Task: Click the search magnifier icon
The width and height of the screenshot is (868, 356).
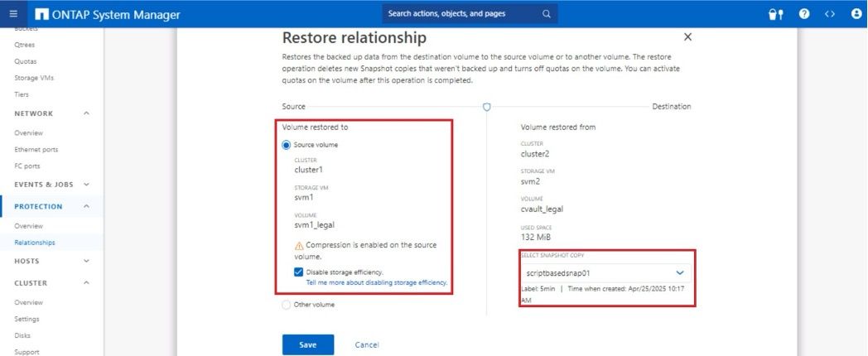Action: [546, 14]
